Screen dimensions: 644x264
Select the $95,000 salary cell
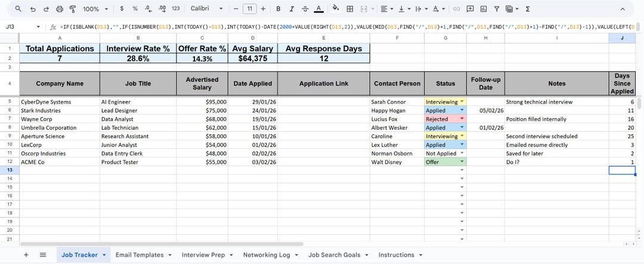pyautogui.click(x=202, y=102)
